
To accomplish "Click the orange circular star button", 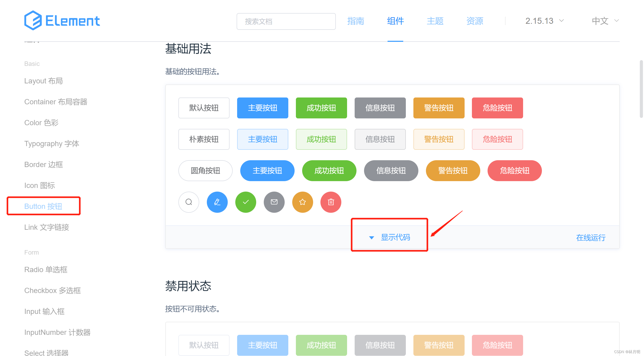I will tap(302, 202).
